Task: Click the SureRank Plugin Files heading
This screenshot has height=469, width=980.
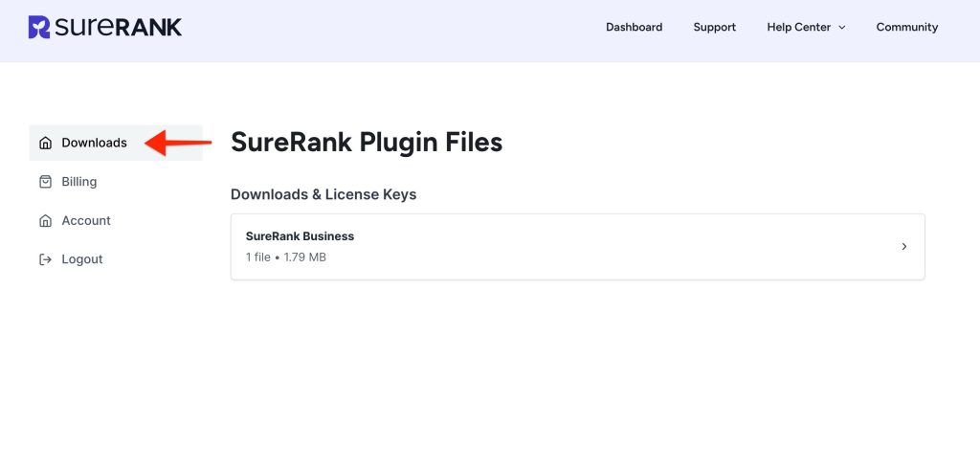Action: pyautogui.click(x=367, y=143)
